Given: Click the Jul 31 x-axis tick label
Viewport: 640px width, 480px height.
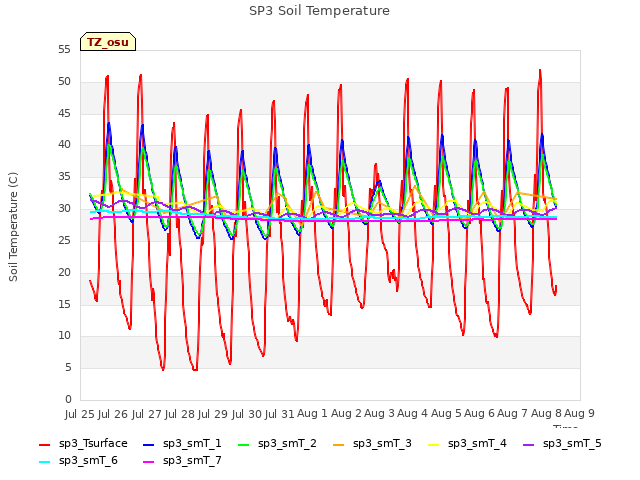Looking at the screenshot, I should (x=279, y=414).
